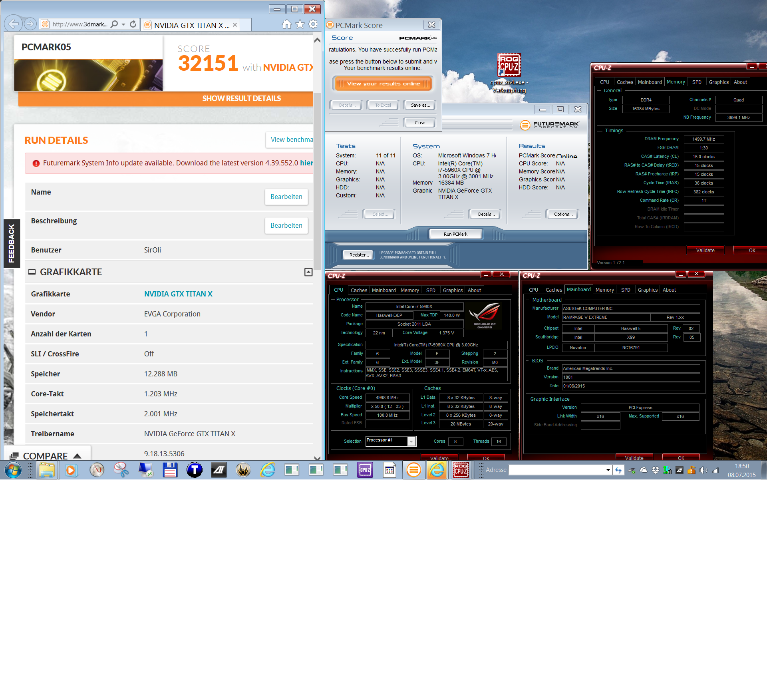Select Mainboard tab in Memory CPU-Z window
This screenshot has width=767, height=700.
coord(650,82)
